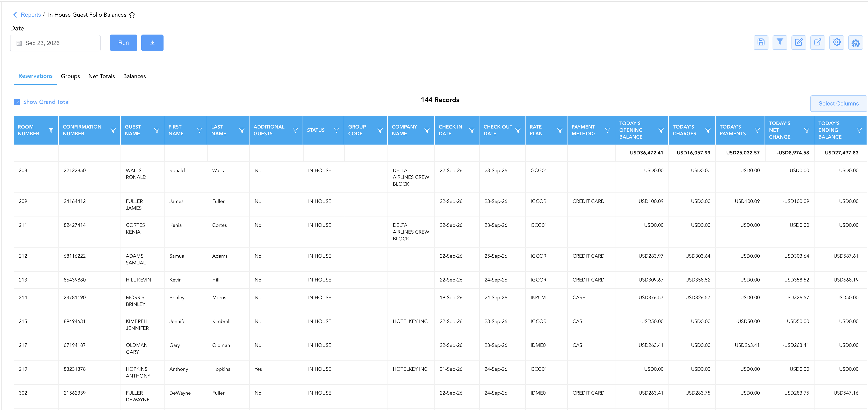Filter the Room Number column
The width and height of the screenshot is (868, 410).
(x=51, y=130)
